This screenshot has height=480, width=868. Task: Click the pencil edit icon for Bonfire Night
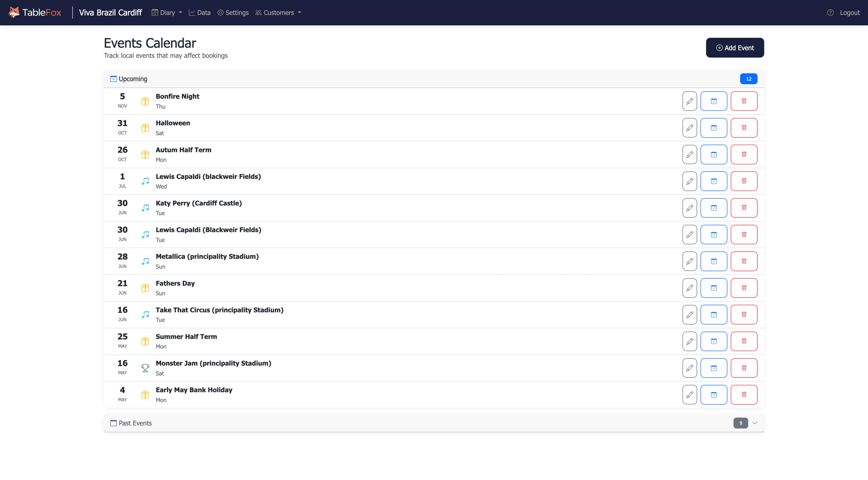tap(689, 101)
